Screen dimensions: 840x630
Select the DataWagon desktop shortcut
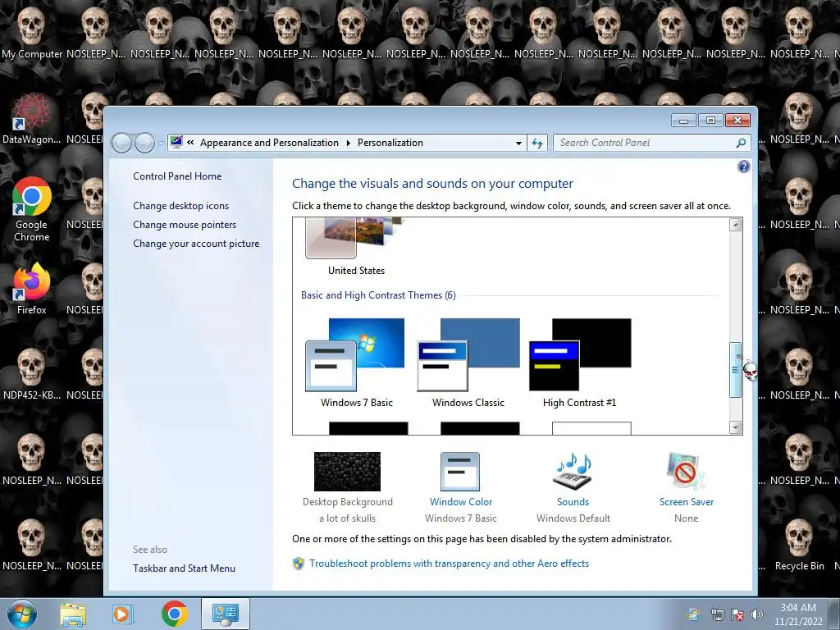click(x=32, y=118)
